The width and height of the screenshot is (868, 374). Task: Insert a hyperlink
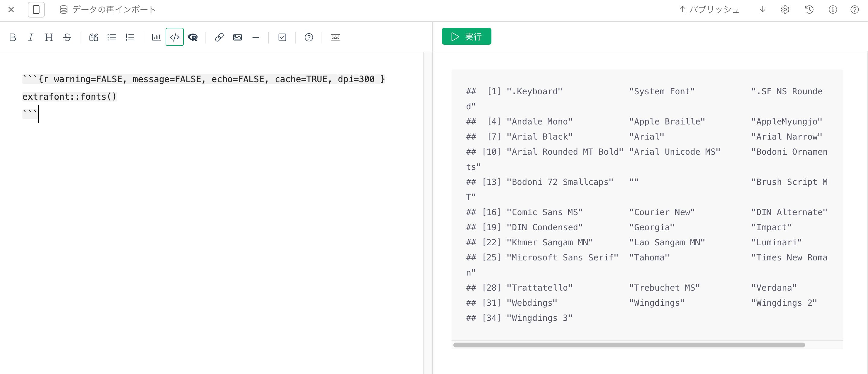click(x=219, y=37)
